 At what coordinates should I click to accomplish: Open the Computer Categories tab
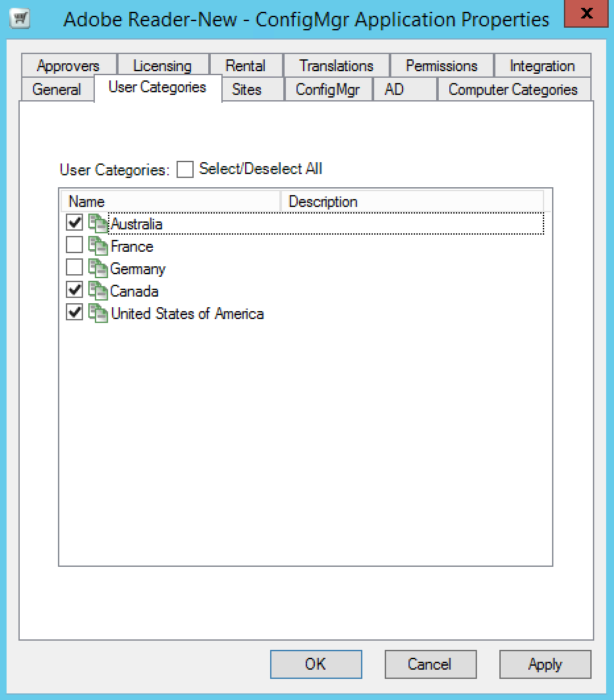pos(513,90)
